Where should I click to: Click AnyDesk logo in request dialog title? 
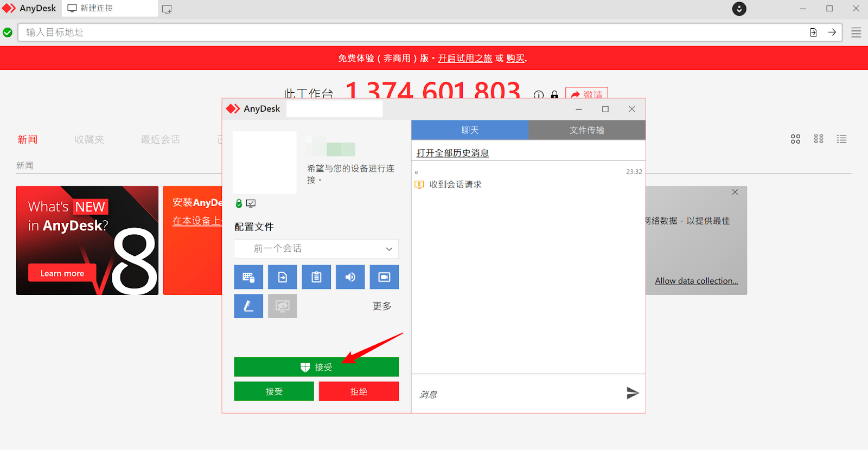233,109
